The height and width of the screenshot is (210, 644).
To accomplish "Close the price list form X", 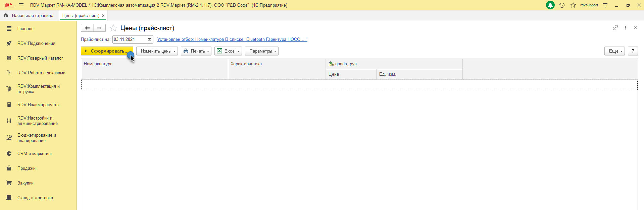I will click(x=635, y=28).
